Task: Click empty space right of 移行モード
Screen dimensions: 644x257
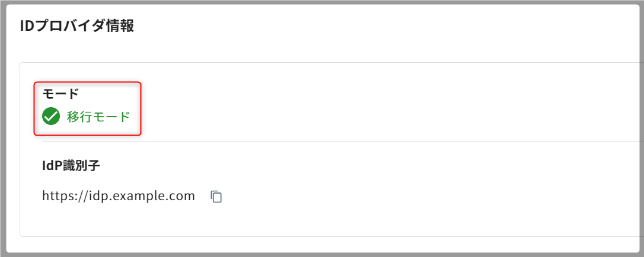Action: click(297, 117)
